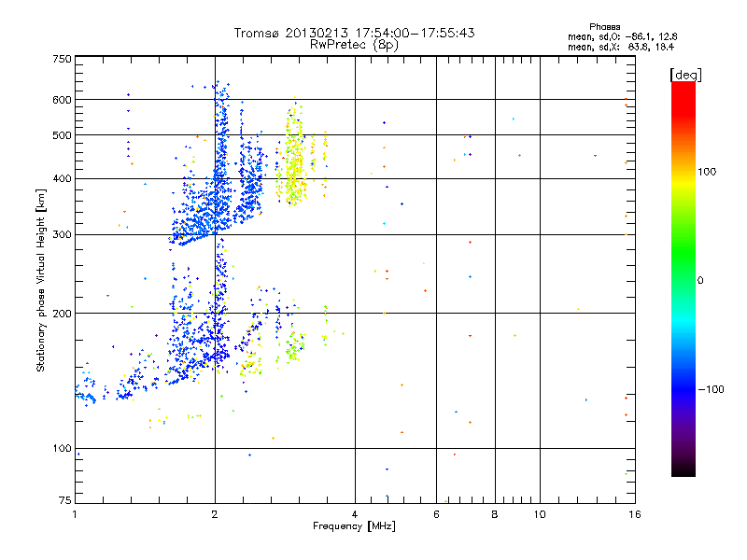Click the black bottom of the phase colorbar
Image resolution: width=747 pixels, height=560 pixels.
pos(684,469)
